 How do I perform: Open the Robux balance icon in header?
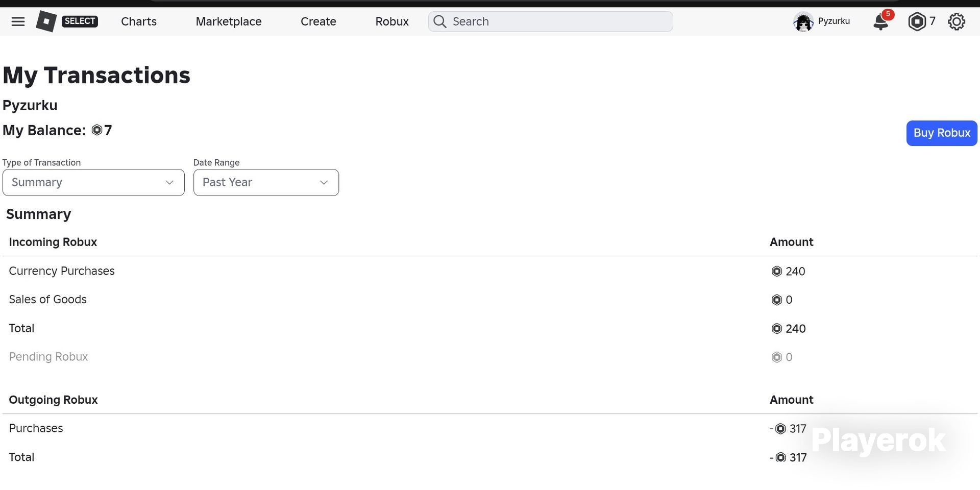[x=917, y=21]
